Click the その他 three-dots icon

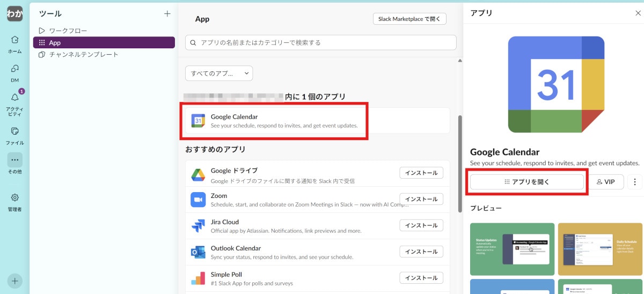coord(14,160)
